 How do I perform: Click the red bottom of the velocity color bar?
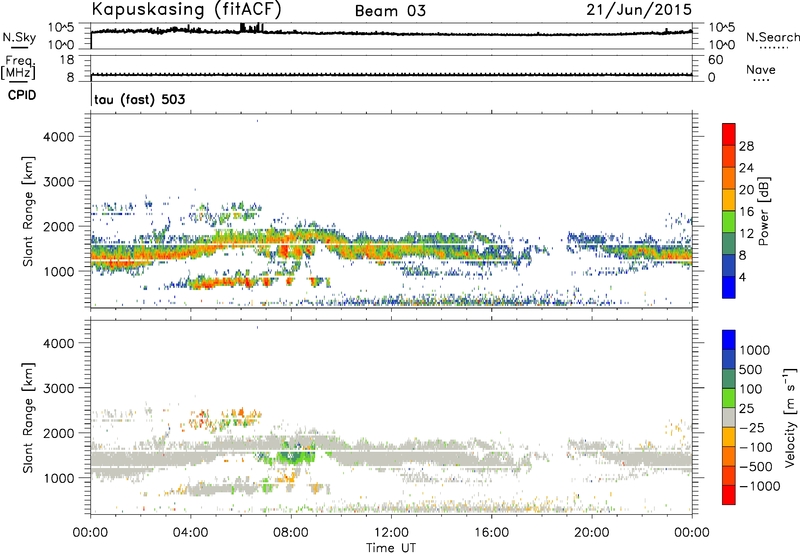[729, 495]
